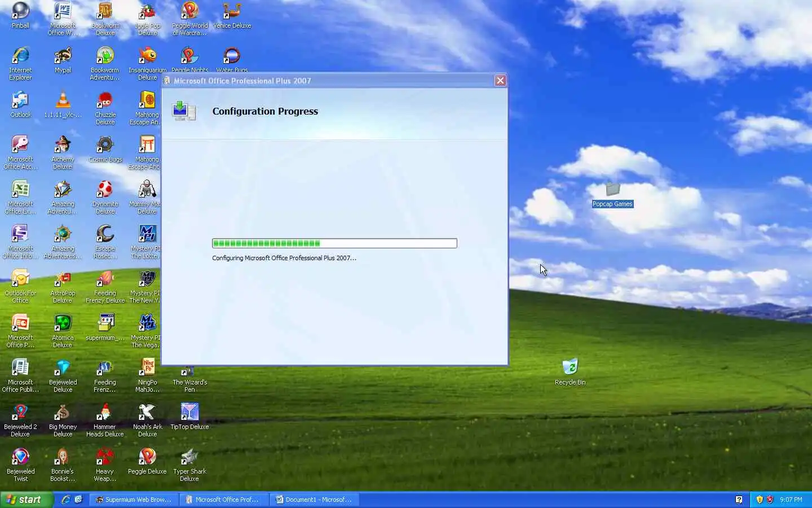Select the Microsoft Office Excel icon
Viewport: 812px width, 508px height.
(20, 198)
